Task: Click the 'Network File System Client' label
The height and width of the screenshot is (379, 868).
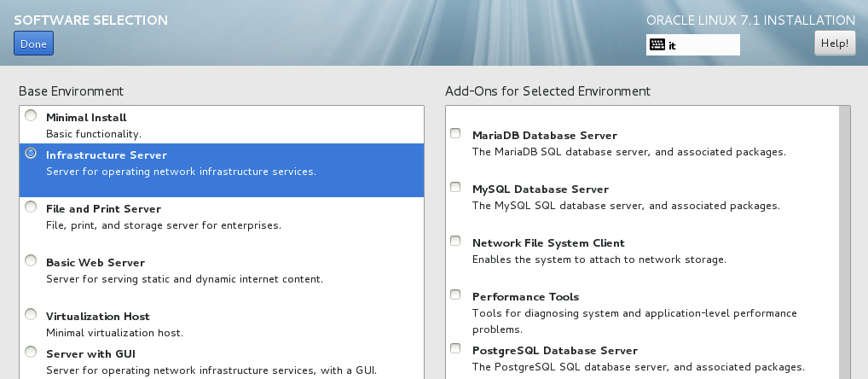Action: coord(548,242)
